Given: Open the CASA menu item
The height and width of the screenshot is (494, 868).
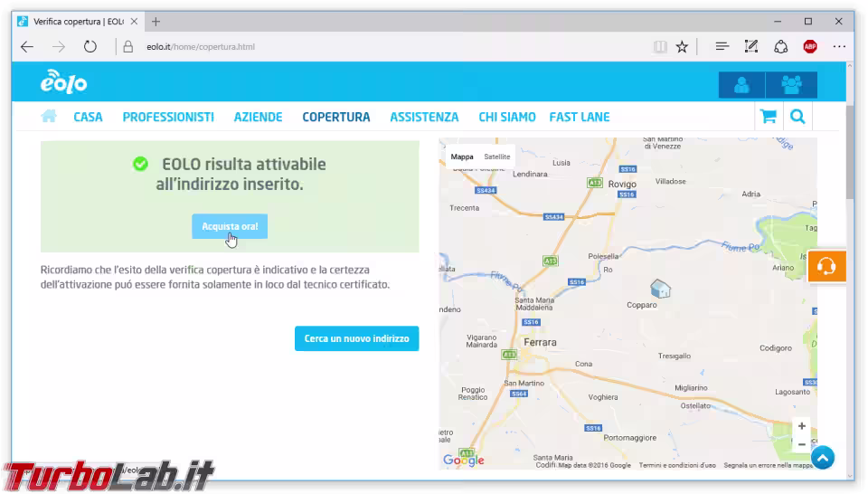Looking at the screenshot, I should pyautogui.click(x=88, y=117).
